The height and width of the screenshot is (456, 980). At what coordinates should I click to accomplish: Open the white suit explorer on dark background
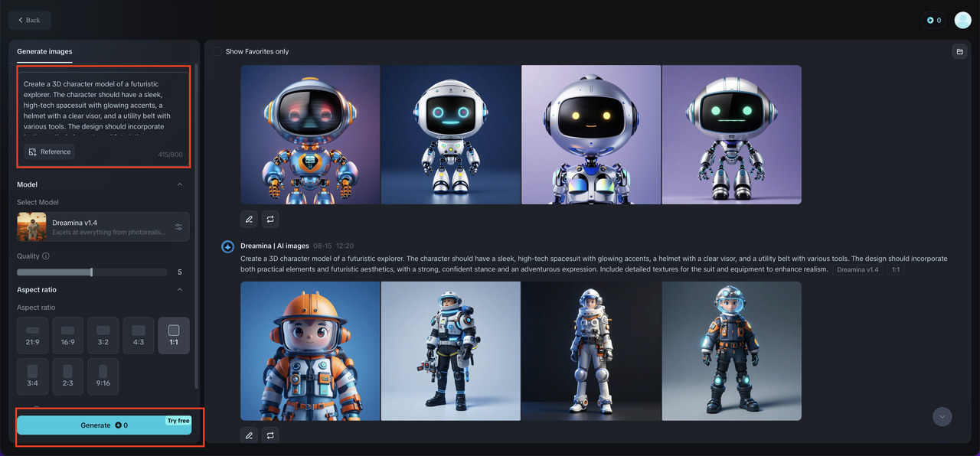pyautogui.click(x=591, y=351)
